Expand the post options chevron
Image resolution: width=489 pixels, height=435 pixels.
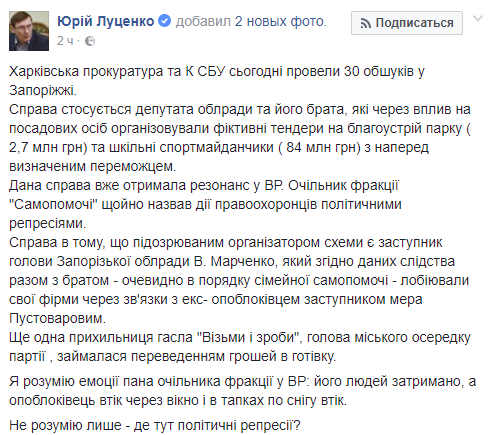pyautogui.click(x=478, y=18)
